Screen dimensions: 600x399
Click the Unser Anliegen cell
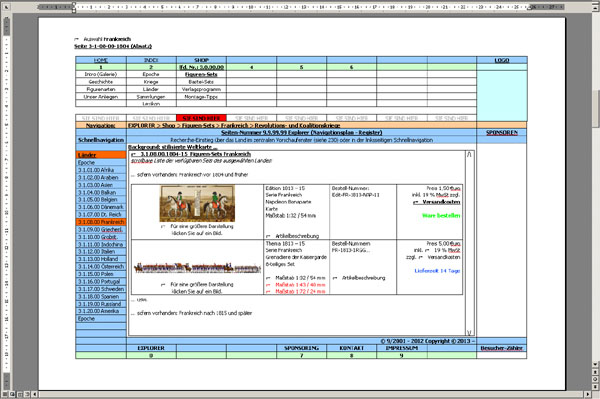tap(101, 97)
